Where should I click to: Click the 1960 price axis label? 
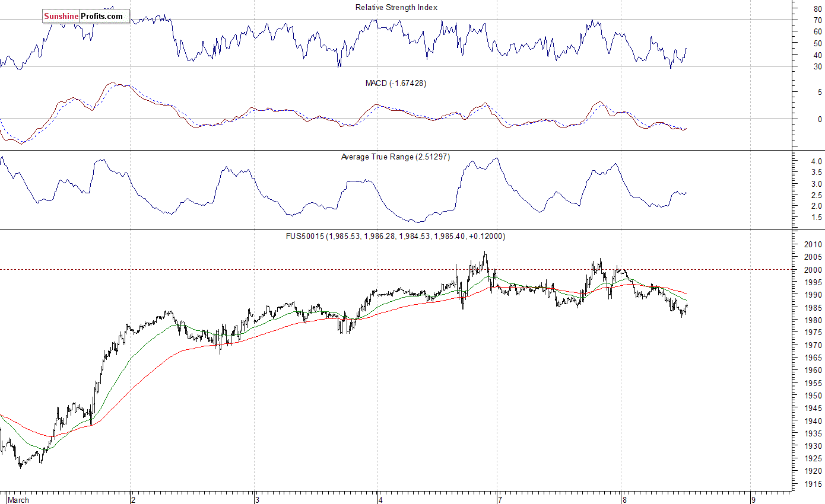[x=814, y=371]
